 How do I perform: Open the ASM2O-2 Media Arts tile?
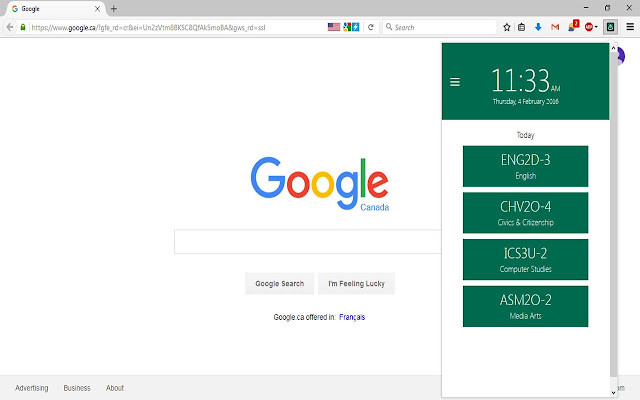[525, 306]
